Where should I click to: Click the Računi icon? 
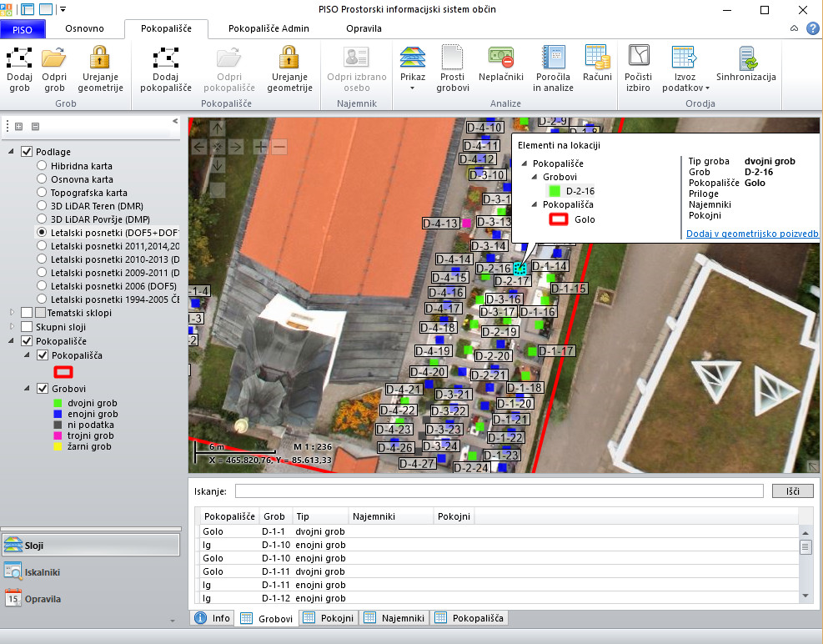click(597, 65)
